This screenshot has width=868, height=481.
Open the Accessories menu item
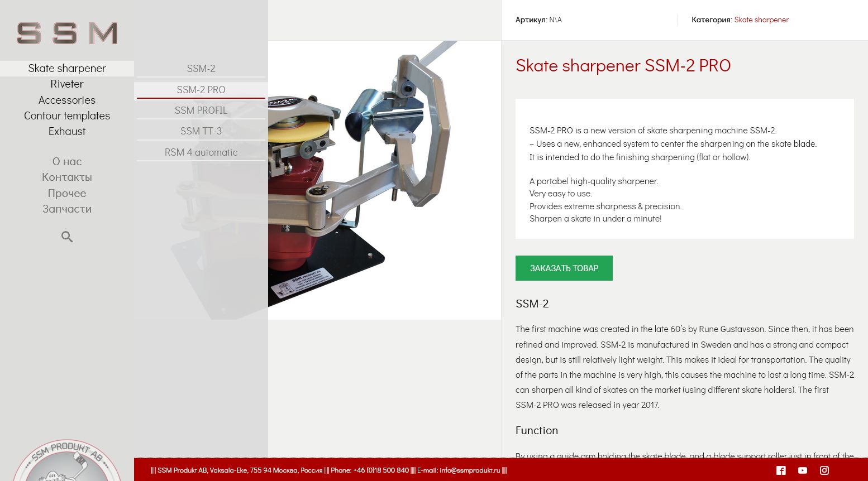point(67,100)
